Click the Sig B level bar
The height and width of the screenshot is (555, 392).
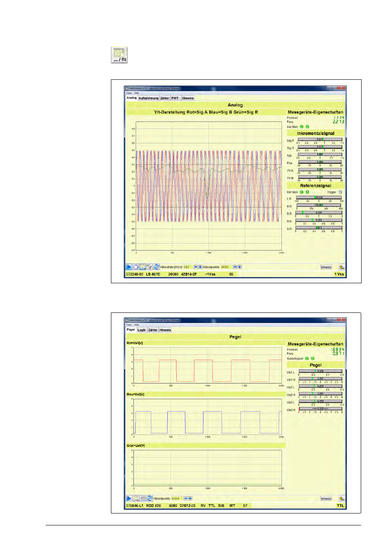320,147
